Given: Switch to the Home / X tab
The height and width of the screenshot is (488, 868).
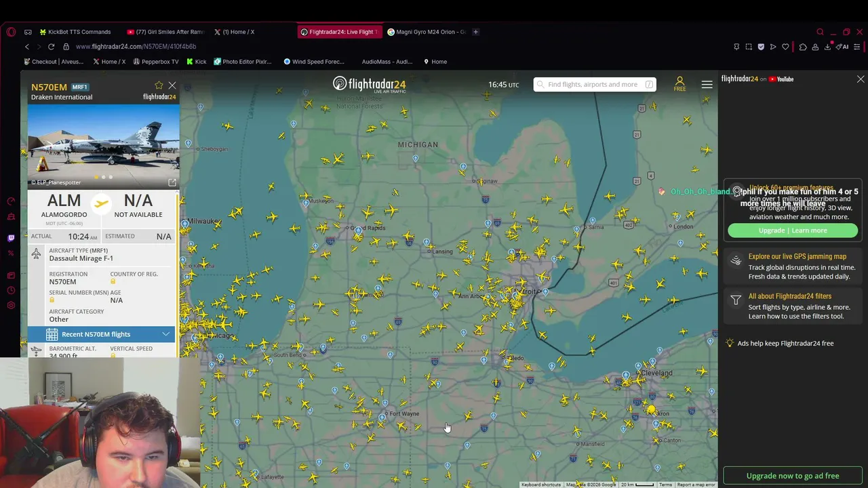Looking at the screenshot, I should (x=235, y=32).
